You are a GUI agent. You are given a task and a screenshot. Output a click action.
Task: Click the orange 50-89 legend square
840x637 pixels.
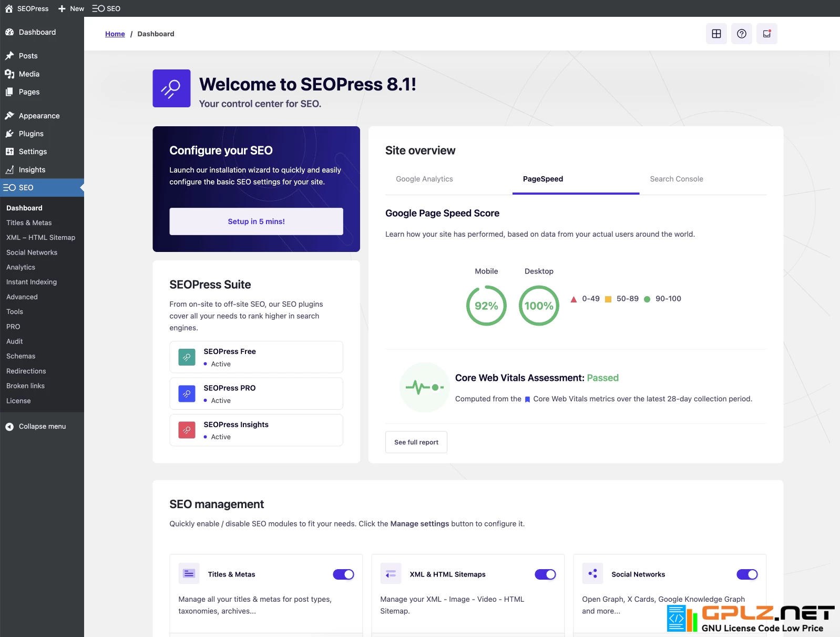coord(608,299)
